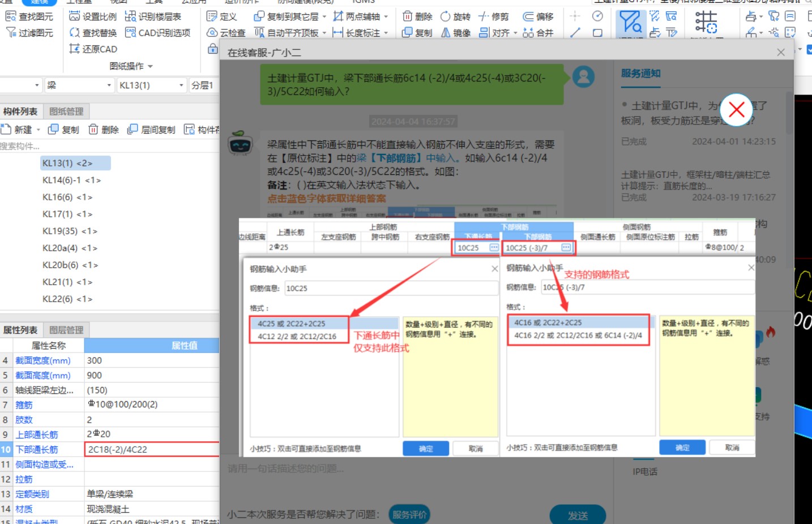Expand the 自动平齐顶板 dropdown arrow
The image size is (812, 524).
tap(324, 33)
